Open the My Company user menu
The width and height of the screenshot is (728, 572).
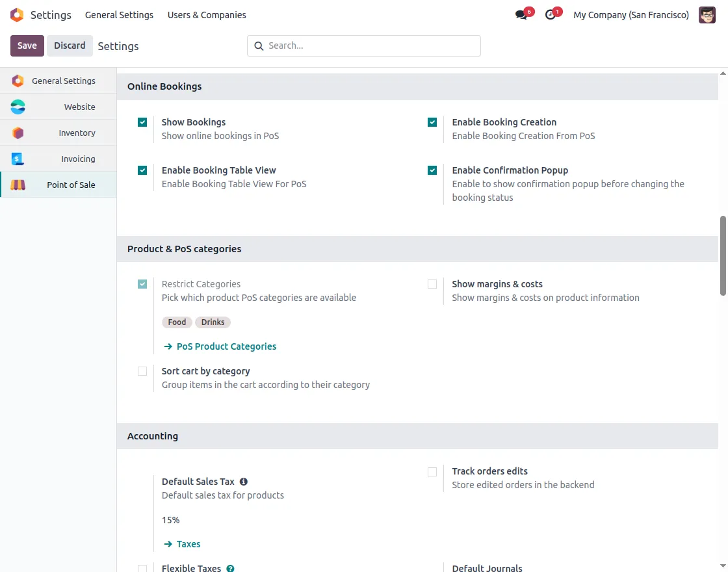point(630,15)
